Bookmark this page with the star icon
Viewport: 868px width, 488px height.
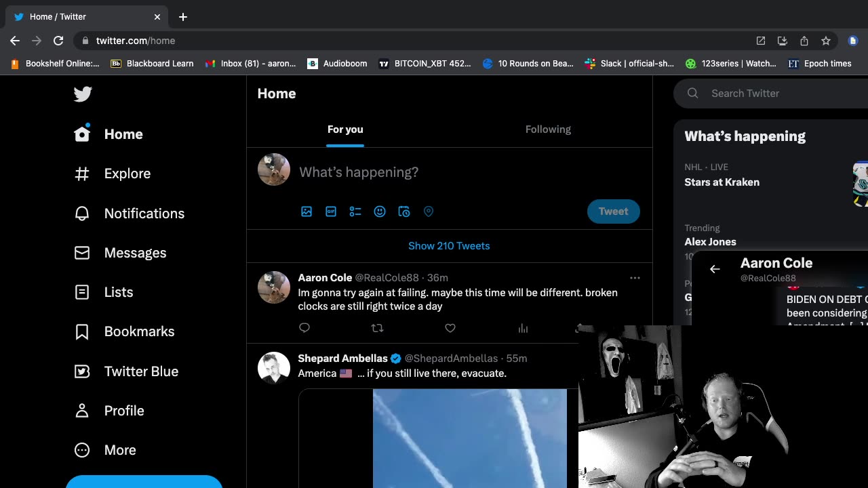[x=826, y=41]
